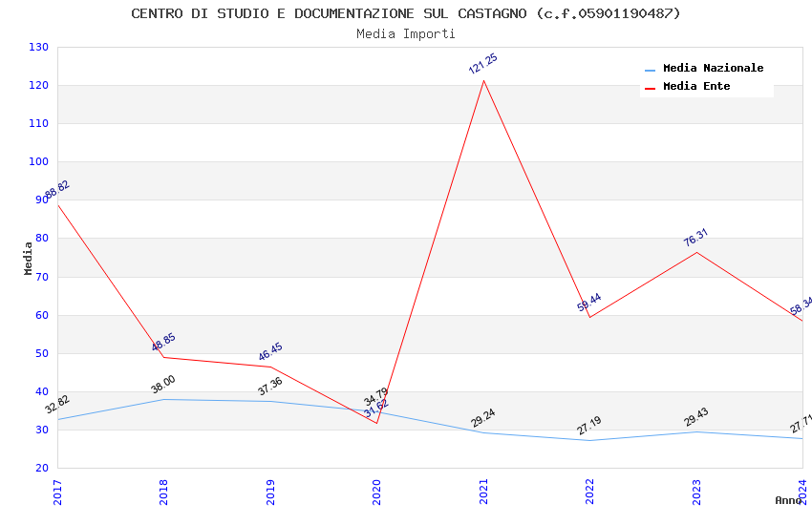This screenshot has width=812, height=525.
Task: Click the 31.62 data label
Action: click(376, 409)
